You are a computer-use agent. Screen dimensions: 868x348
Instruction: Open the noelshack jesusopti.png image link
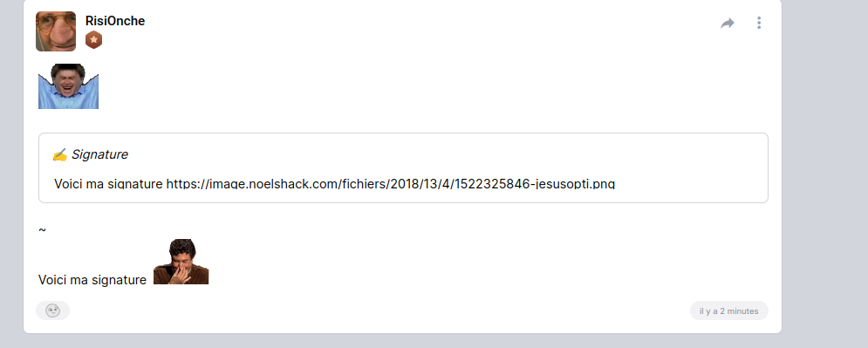(391, 184)
